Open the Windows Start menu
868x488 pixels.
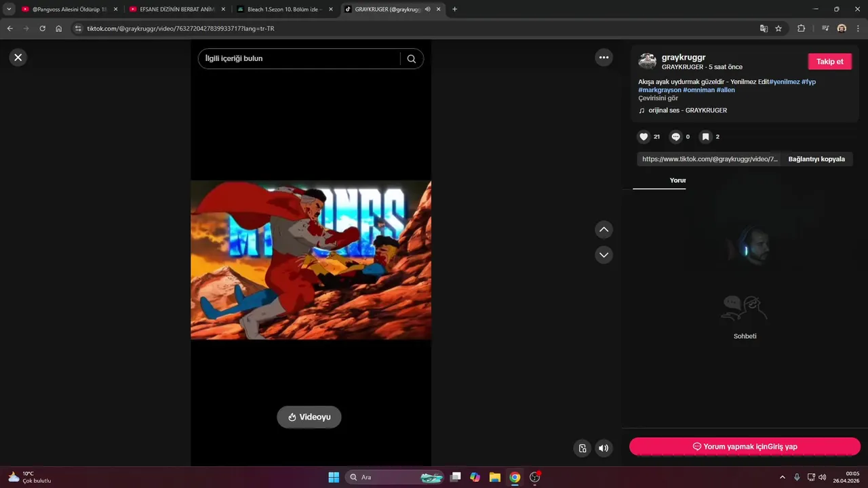pos(334,477)
